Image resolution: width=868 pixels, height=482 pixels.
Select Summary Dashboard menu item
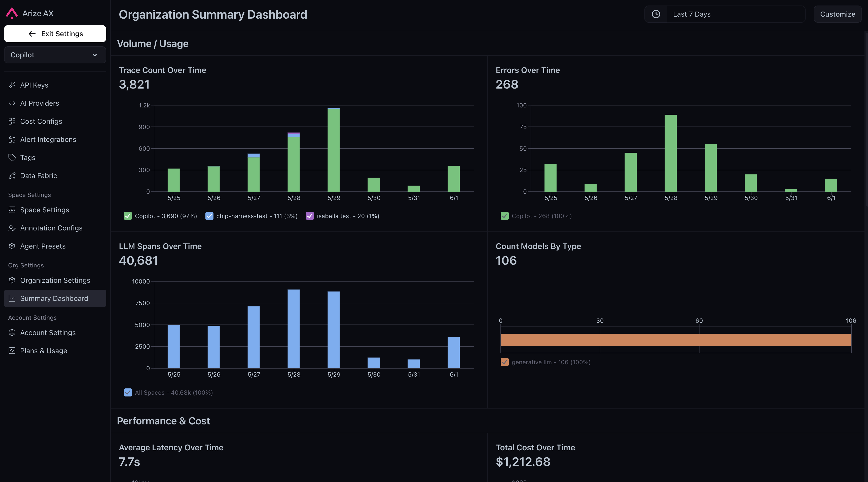55,298
